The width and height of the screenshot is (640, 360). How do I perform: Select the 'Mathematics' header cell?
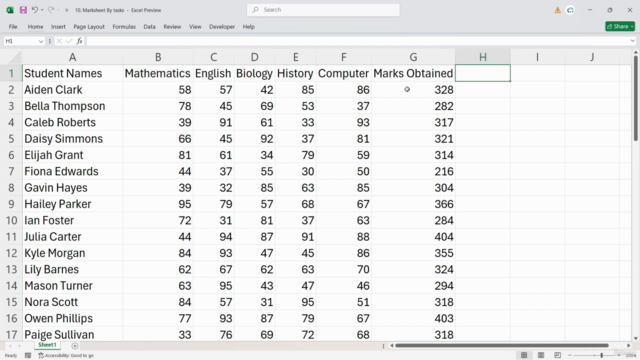pyautogui.click(x=158, y=73)
